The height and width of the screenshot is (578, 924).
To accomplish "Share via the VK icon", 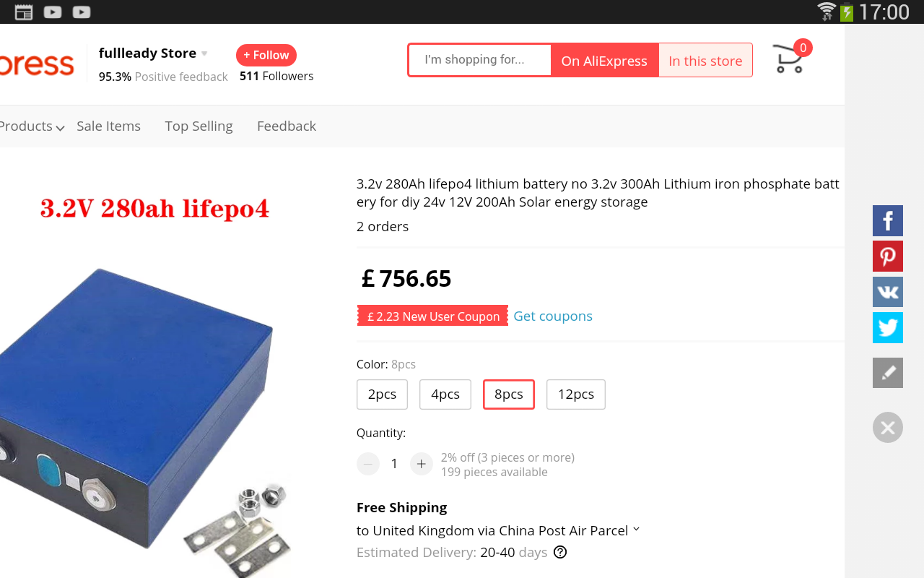I will point(887,292).
